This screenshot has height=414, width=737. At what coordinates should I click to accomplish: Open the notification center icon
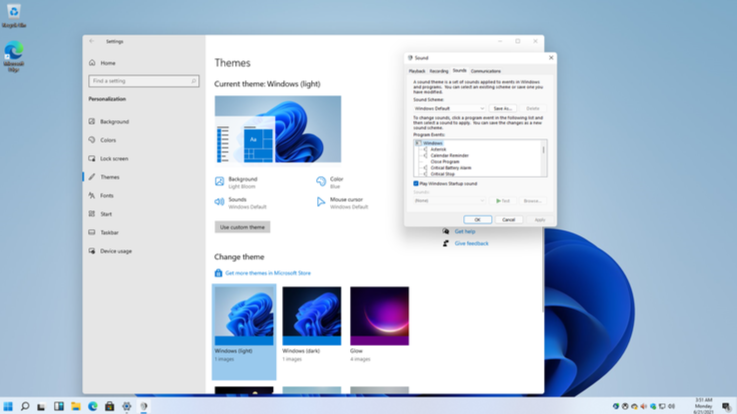726,406
